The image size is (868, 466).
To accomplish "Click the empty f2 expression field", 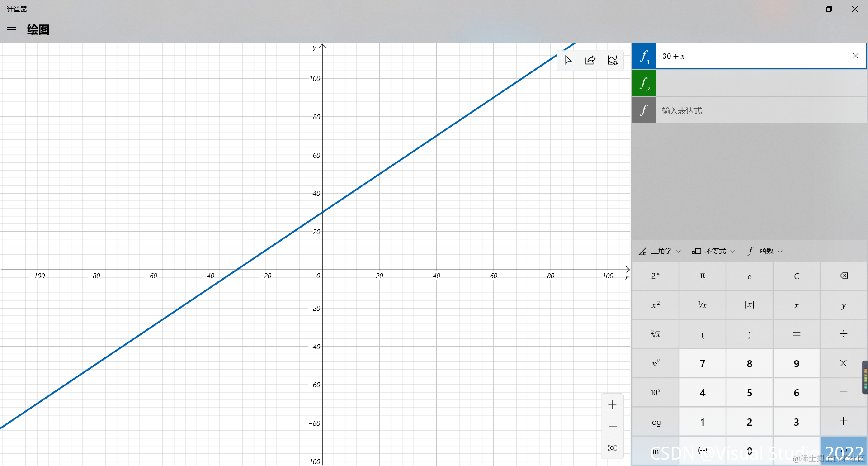I will [x=761, y=83].
